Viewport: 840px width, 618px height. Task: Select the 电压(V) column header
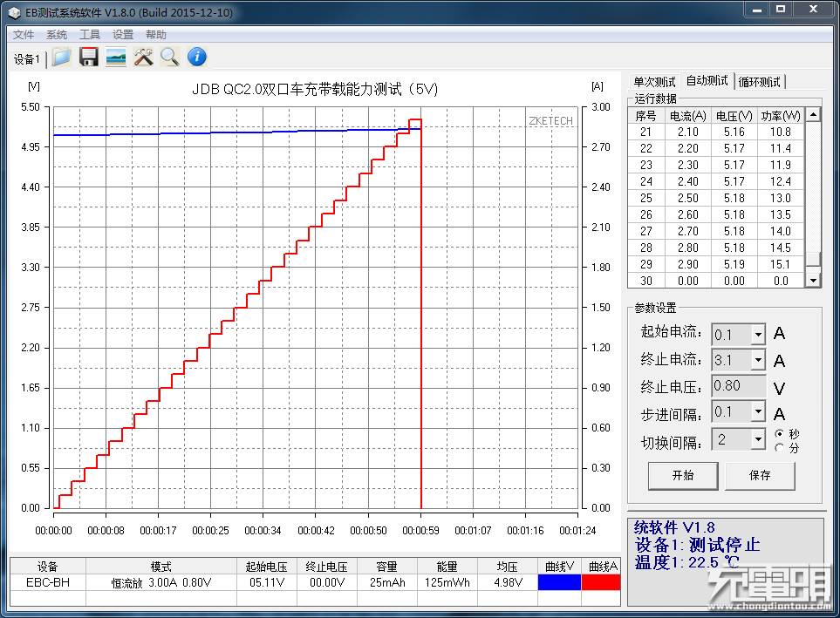coord(734,116)
